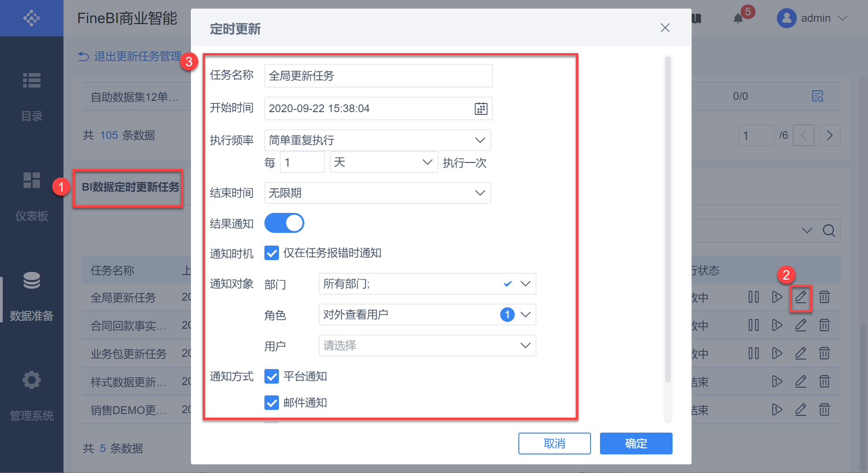Viewport: 868px width, 473px height.
Task: Open the 执行频率 dropdown
Action: point(377,140)
